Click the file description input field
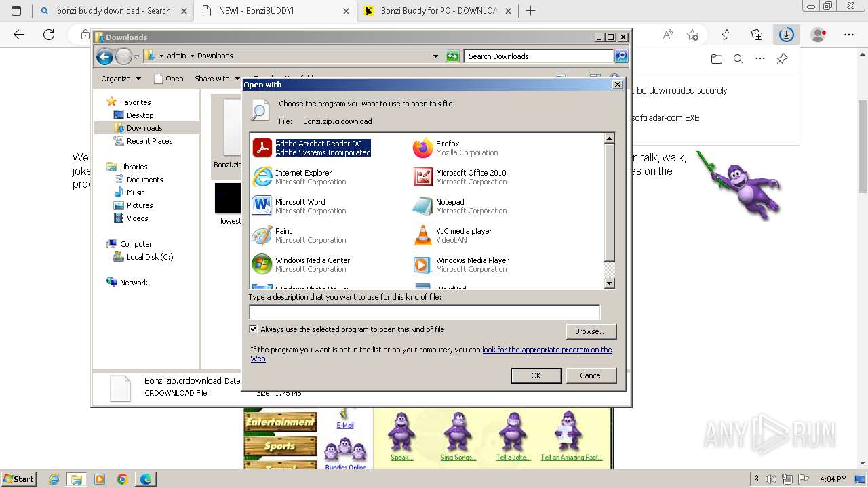This screenshot has width=868, height=488. [425, 312]
